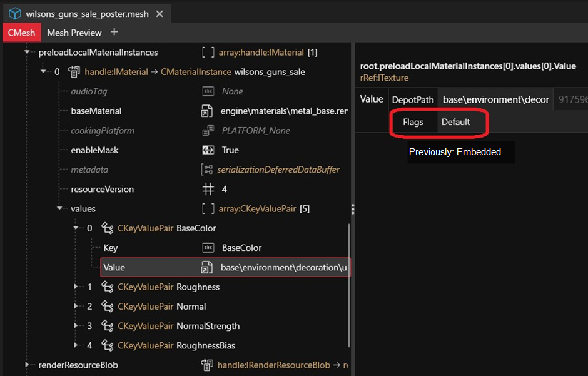Collapse the values array node
This screenshot has width=588, height=376.
click(60, 209)
